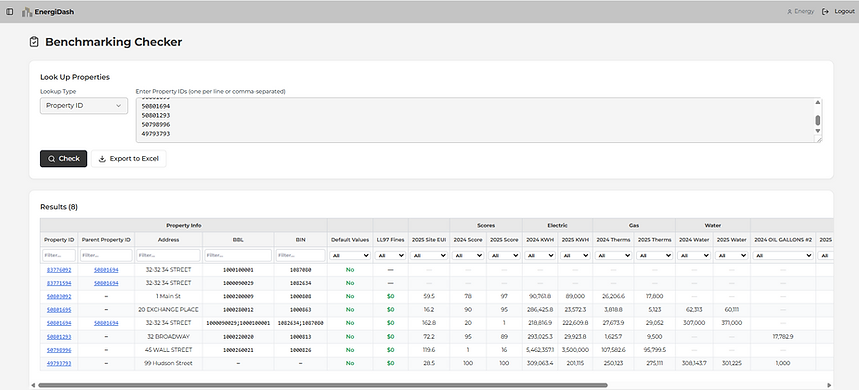This screenshot has width=859, height=390.
Task: Focus the Property ID filter field
Action: [59, 255]
